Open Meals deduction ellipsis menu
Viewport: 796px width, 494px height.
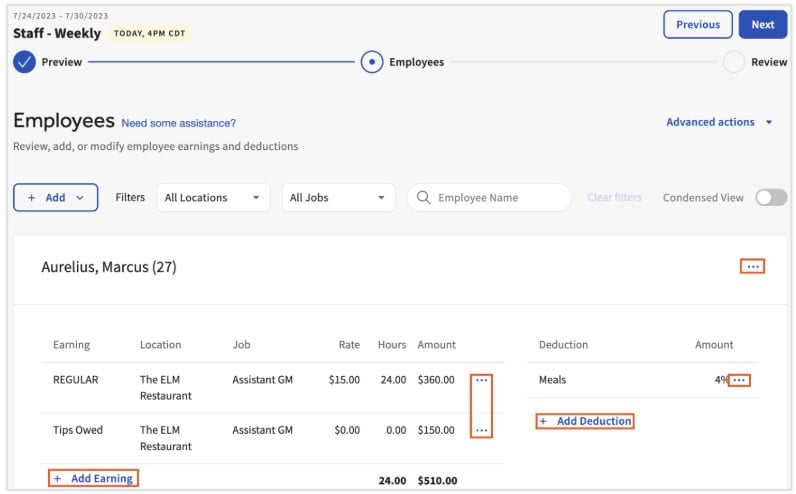point(739,380)
